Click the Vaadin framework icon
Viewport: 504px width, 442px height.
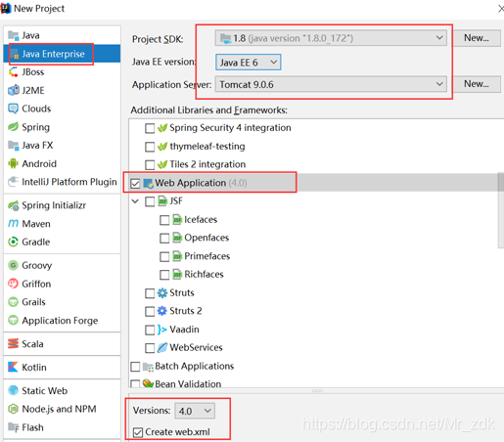point(162,330)
